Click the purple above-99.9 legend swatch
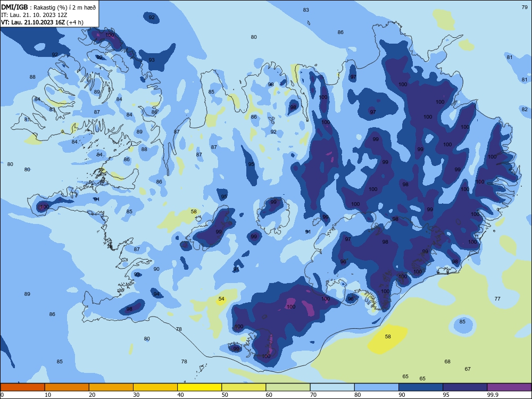Screen dimensions: 532x399 [x=509, y=387]
